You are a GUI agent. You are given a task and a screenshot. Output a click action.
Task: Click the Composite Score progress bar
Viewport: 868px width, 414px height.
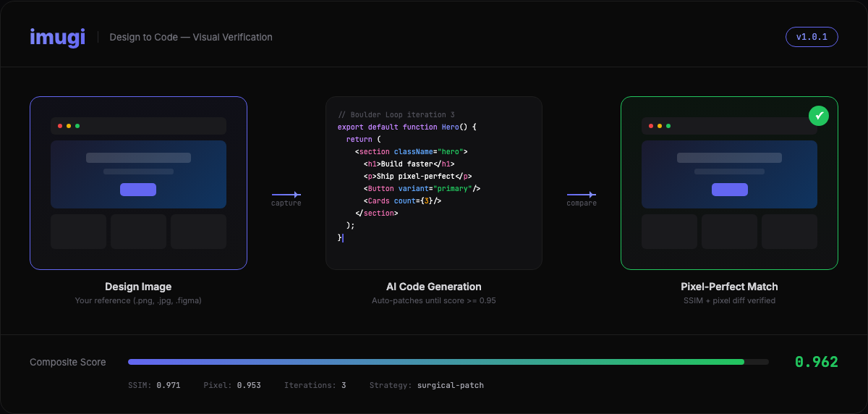pyautogui.click(x=448, y=362)
